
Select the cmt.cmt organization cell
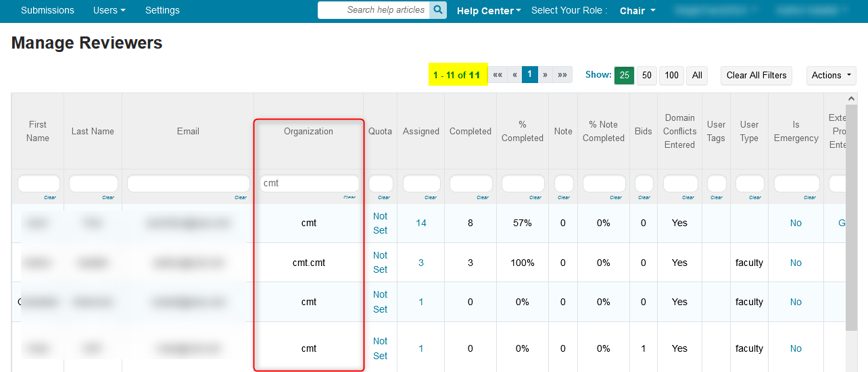pyautogui.click(x=308, y=263)
